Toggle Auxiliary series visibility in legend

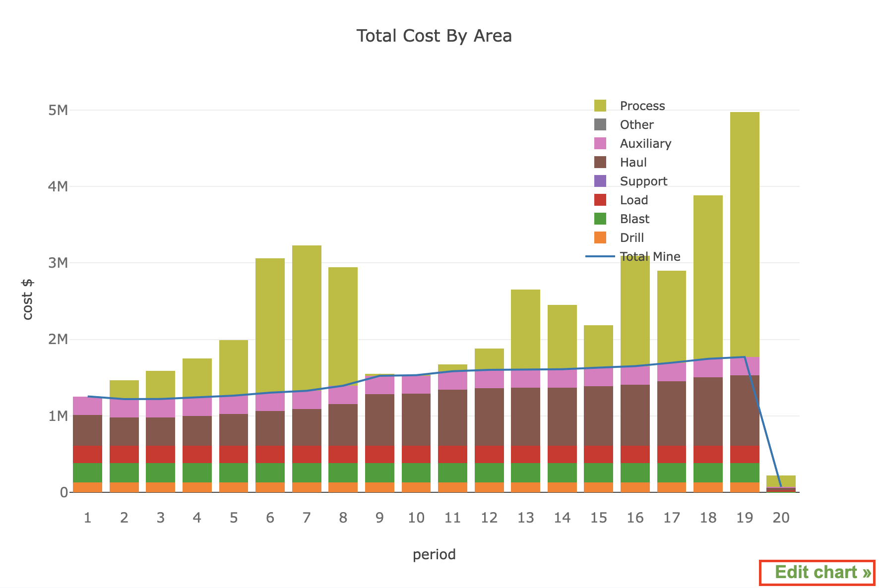point(645,144)
